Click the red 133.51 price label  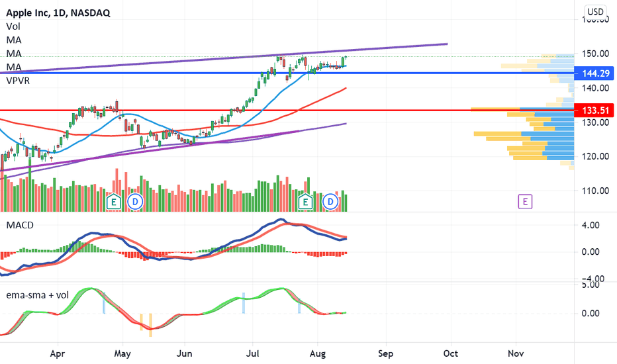594,111
